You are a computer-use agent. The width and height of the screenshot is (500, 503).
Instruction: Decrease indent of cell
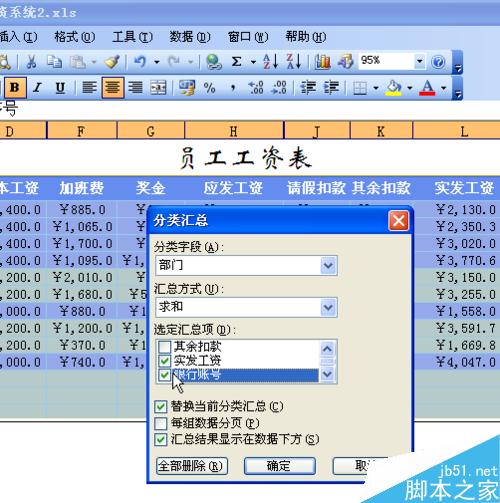click(308, 88)
